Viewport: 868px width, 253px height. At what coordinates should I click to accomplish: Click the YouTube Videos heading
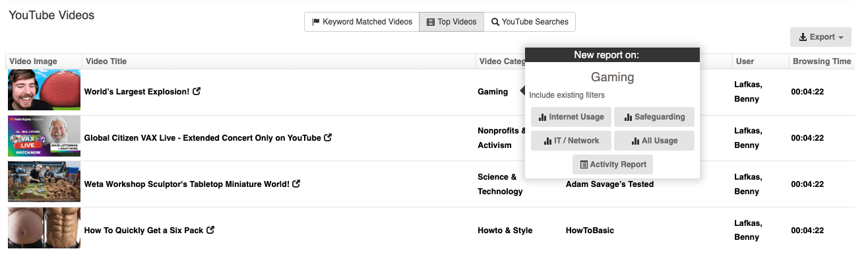pyautogui.click(x=51, y=15)
